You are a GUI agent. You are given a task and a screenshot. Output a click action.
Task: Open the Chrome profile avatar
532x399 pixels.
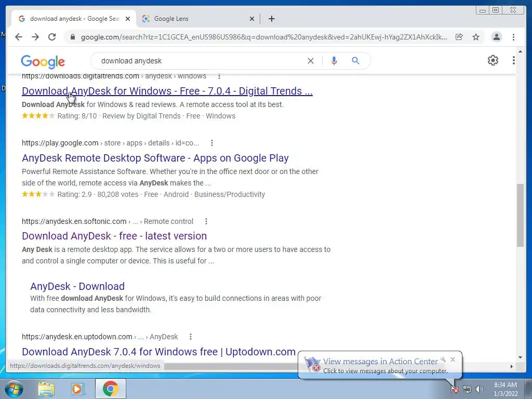pos(497,37)
